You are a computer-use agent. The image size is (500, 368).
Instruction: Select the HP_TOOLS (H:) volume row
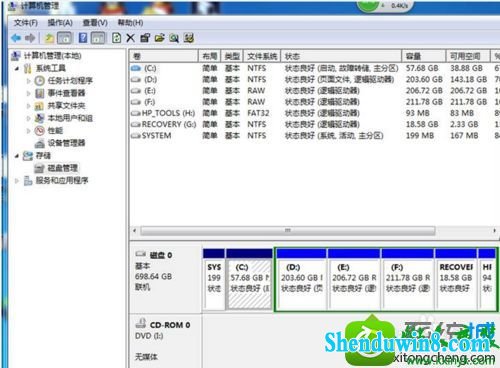pyautogui.click(x=315, y=113)
